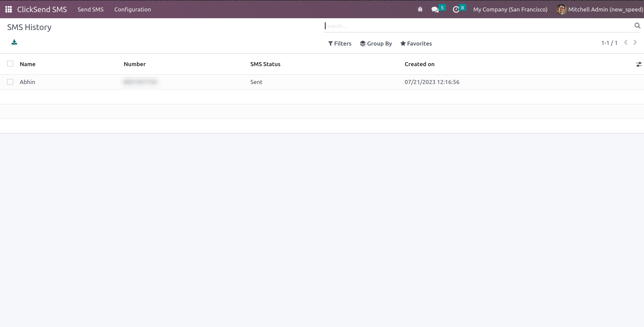Click the pager counter 1-1 / 1
644x327 pixels.
609,43
